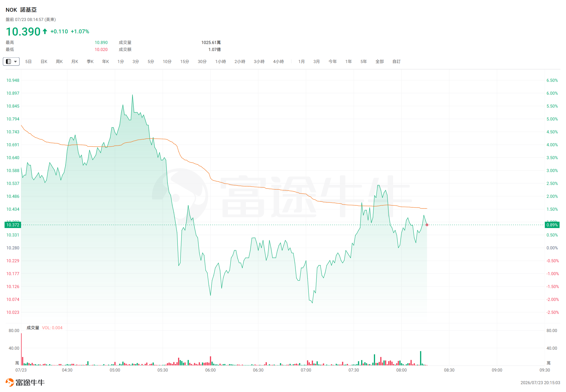Show the 今年 year-to-date range
Viewport: 566px width, 392px height.
333,61
